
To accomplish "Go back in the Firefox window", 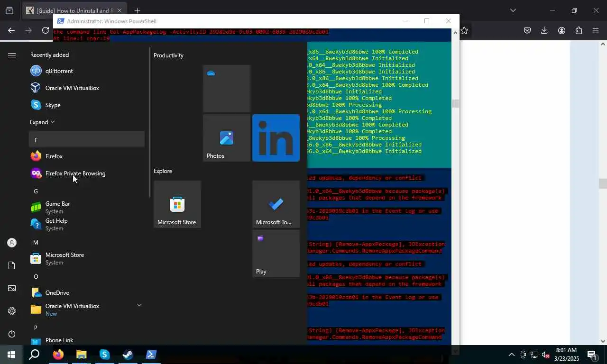I will 11,30.
